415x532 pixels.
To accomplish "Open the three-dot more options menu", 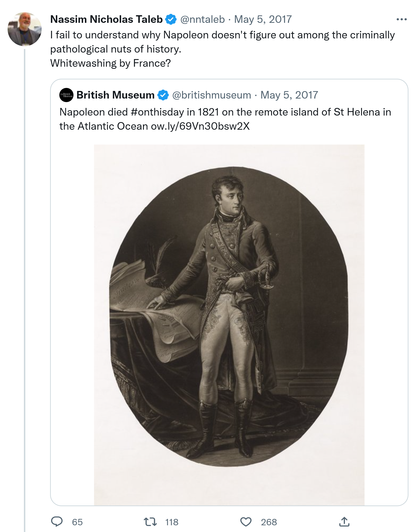I will point(401,19).
